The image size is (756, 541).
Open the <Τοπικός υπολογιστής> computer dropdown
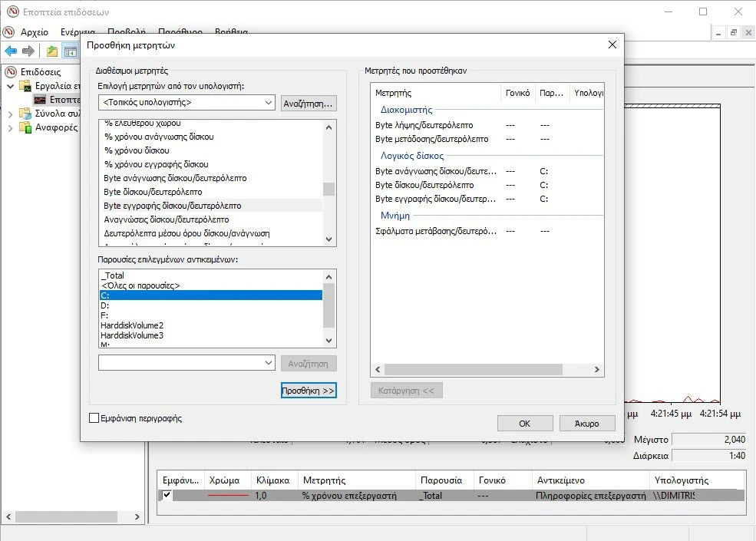[268, 102]
